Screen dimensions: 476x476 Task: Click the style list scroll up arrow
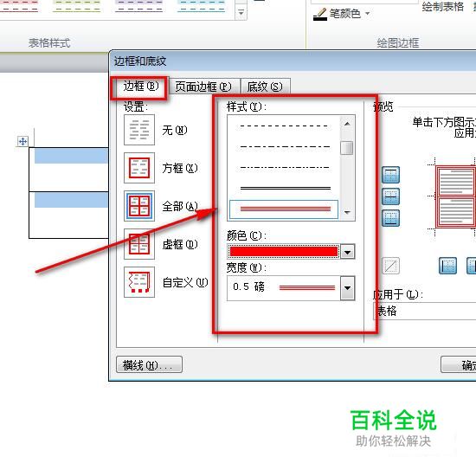(347, 124)
